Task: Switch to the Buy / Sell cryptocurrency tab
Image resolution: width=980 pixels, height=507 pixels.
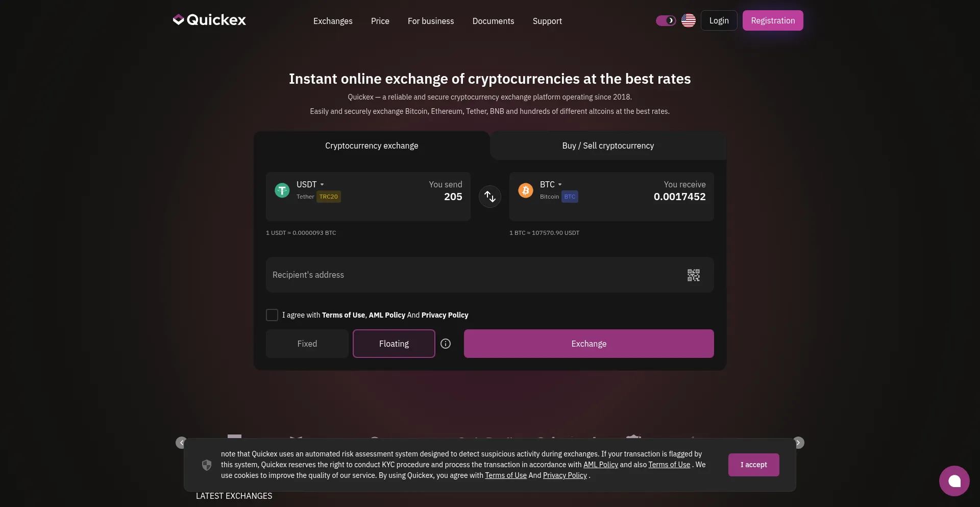Action: [x=607, y=146]
